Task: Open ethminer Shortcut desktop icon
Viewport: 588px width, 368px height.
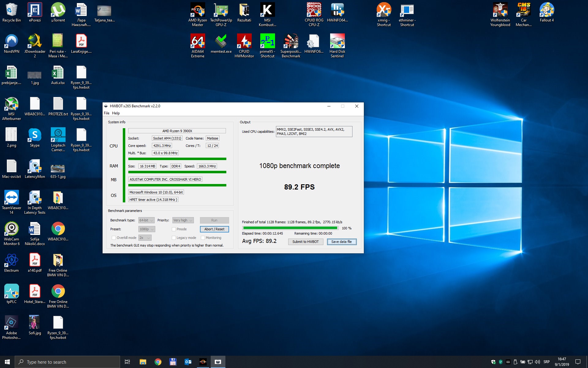Action: click(x=407, y=14)
